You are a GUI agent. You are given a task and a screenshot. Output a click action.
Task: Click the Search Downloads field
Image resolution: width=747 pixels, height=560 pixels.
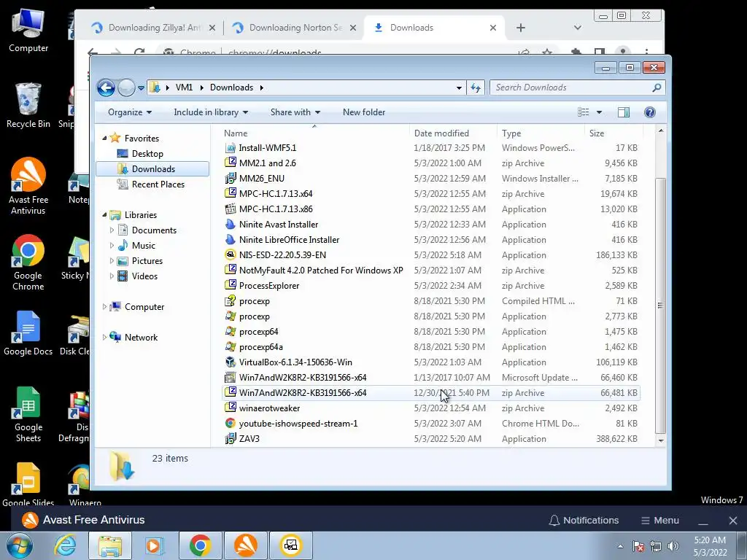coord(577,87)
